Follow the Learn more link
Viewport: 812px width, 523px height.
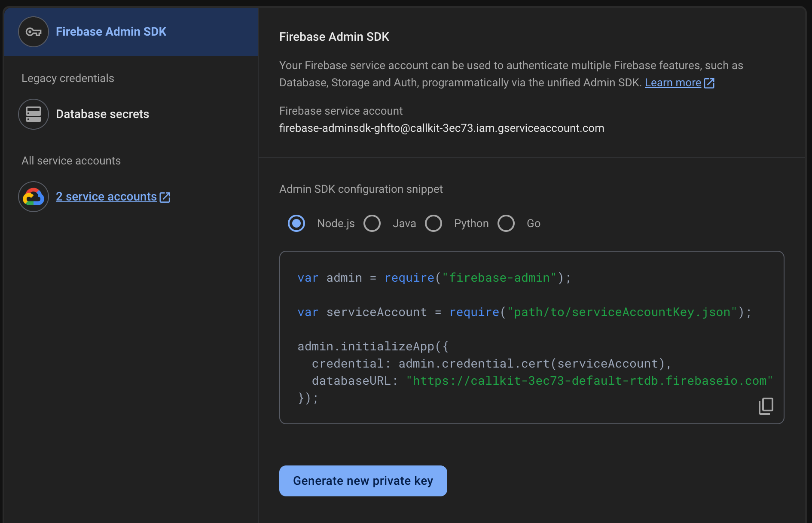point(673,83)
